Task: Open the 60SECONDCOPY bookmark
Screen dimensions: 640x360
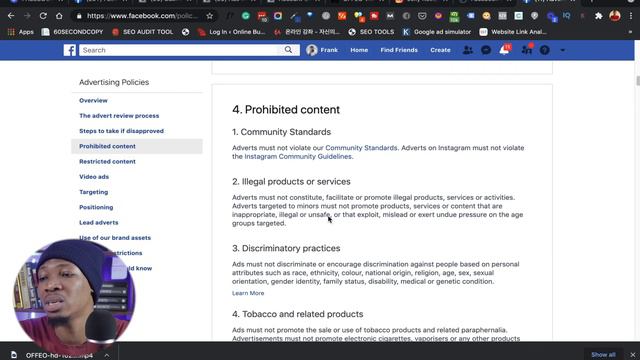Action: [x=73, y=32]
